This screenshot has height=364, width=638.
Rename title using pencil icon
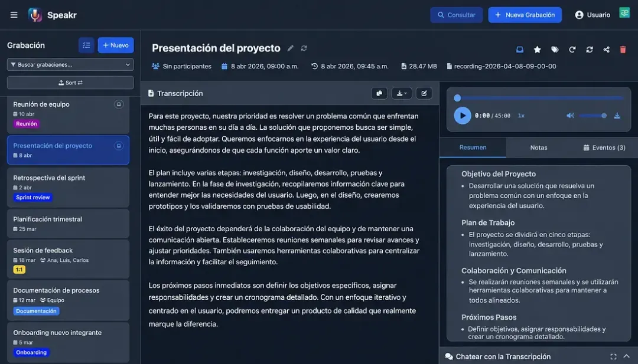coord(290,48)
